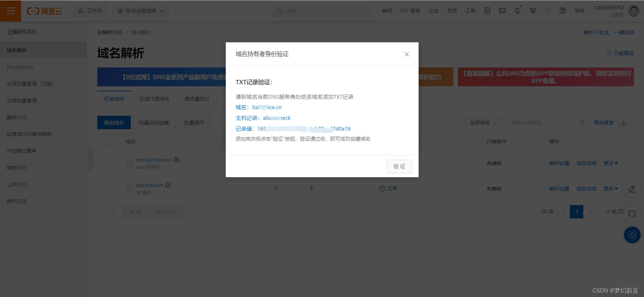
Task: Open the notifications bell
Action: (x=517, y=11)
